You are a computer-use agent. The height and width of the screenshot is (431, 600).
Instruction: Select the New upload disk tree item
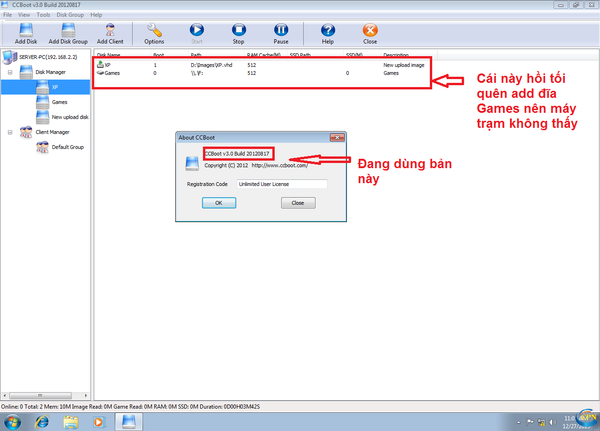click(70, 117)
